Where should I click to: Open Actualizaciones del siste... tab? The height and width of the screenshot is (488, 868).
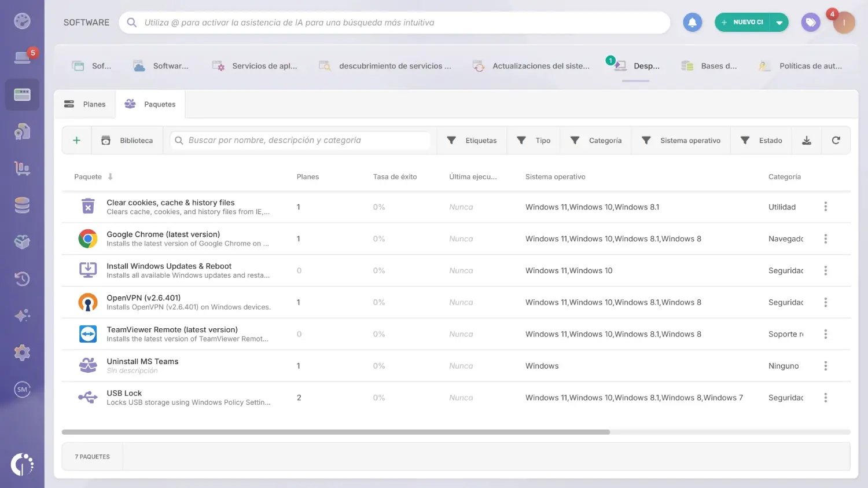[x=531, y=66]
